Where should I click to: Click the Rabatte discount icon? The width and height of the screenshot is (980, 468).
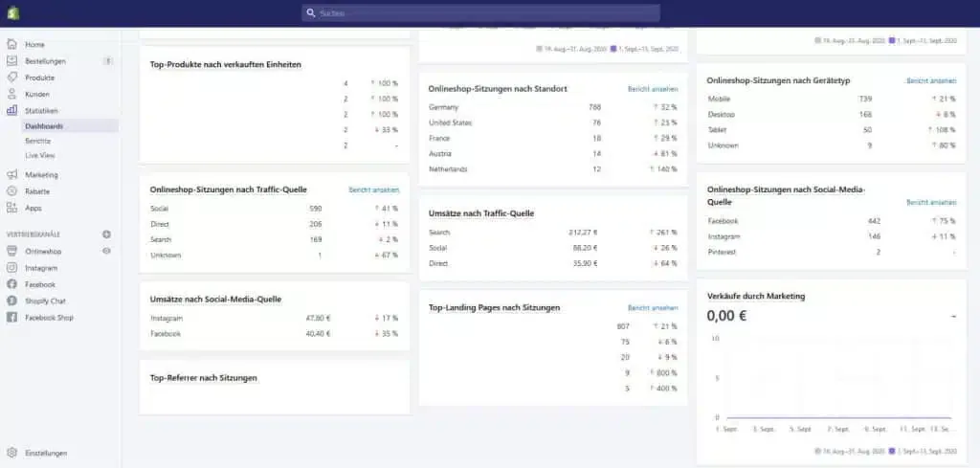[x=11, y=191]
